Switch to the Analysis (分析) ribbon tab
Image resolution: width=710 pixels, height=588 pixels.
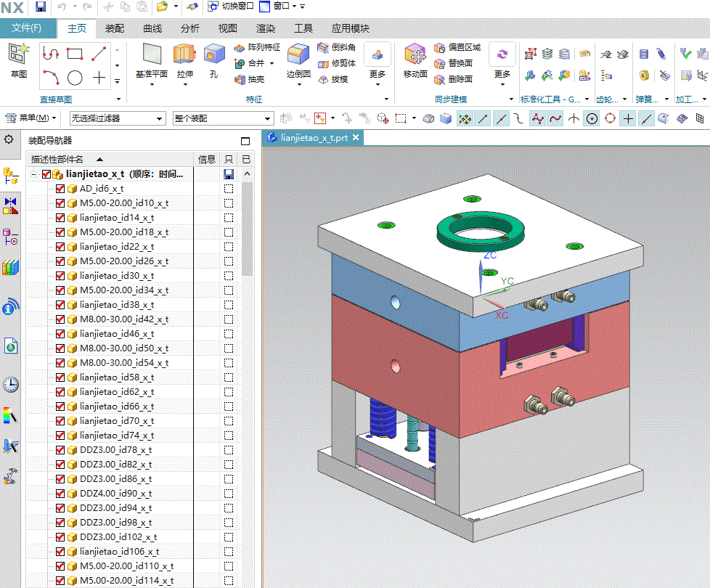point(190,28)
